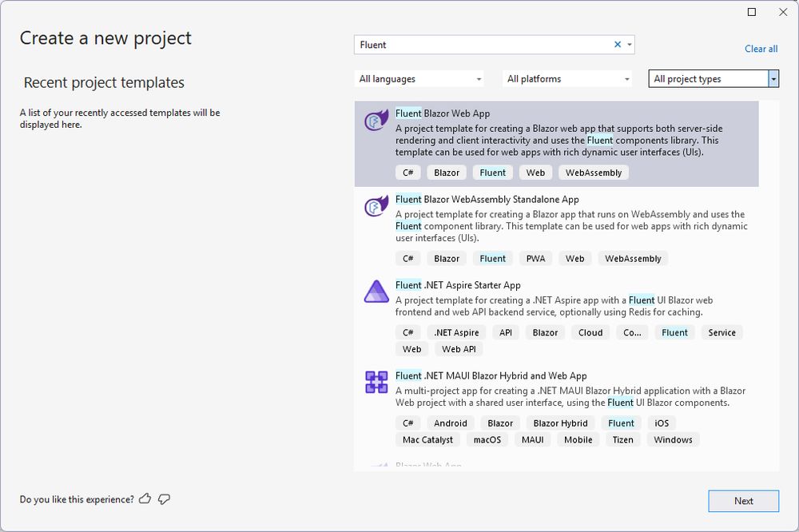The height and width of the screenshot is (532, 799).
Task: Click the Recent project templates heading
Action: click(104, 82)
